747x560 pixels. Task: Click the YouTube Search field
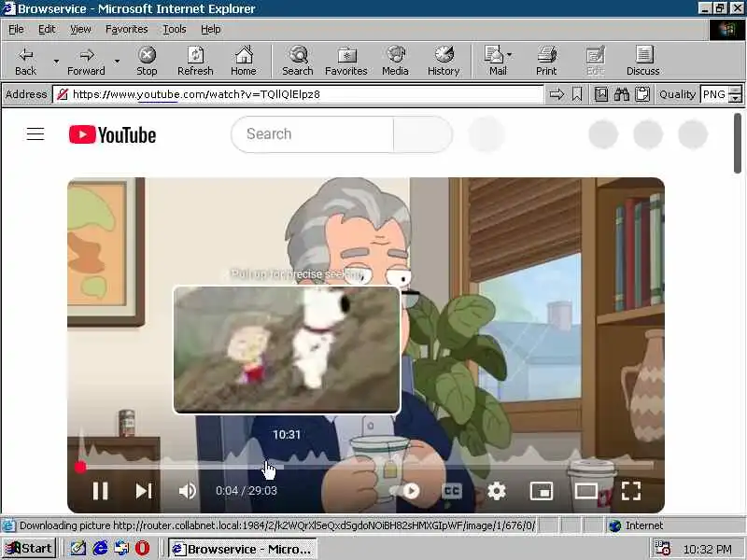tap(313, 134)
